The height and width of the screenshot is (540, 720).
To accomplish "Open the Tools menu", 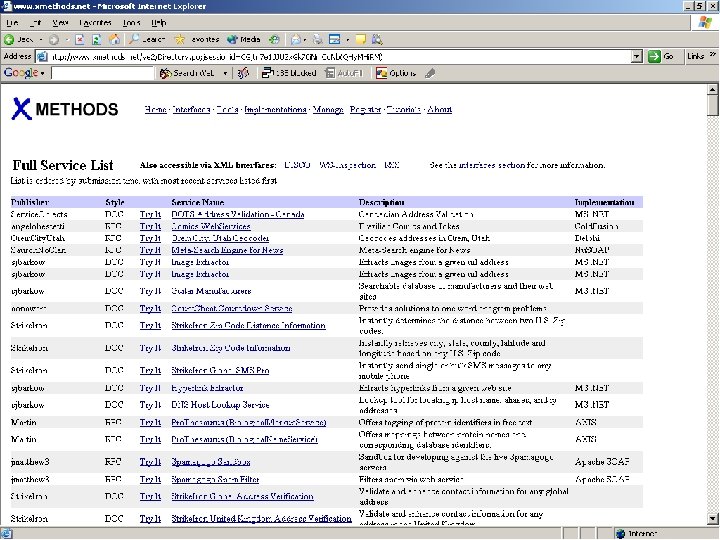I will [131, 22].
